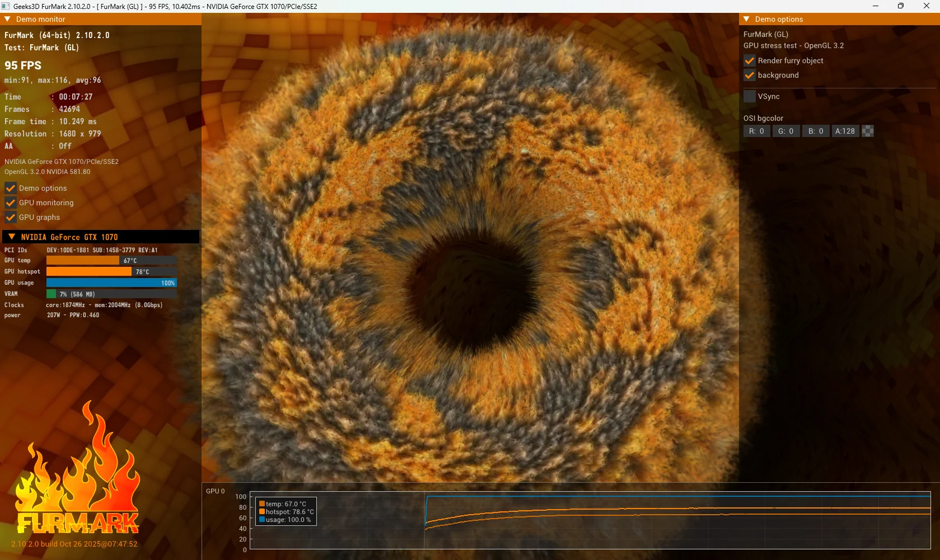Image resolution: width=940 pixels, height=560 pixels.
Task: Click the power 207W value
Action: (x=73, y=315)
